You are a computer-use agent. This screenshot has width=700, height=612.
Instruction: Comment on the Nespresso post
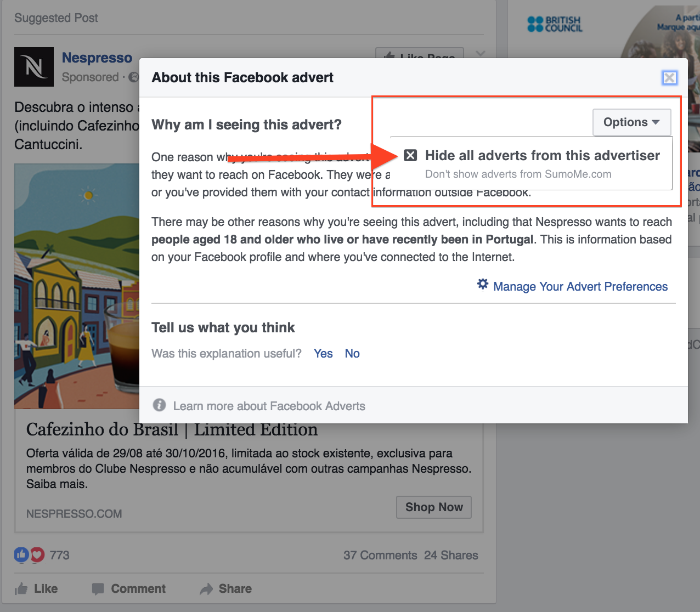click(x=129, y=589)
